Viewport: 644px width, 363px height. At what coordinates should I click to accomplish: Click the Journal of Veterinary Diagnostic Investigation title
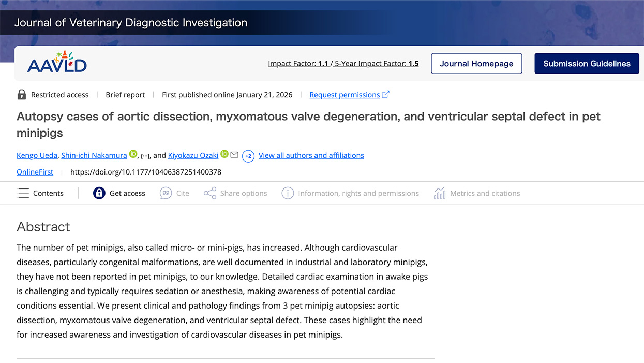(131, 23)
